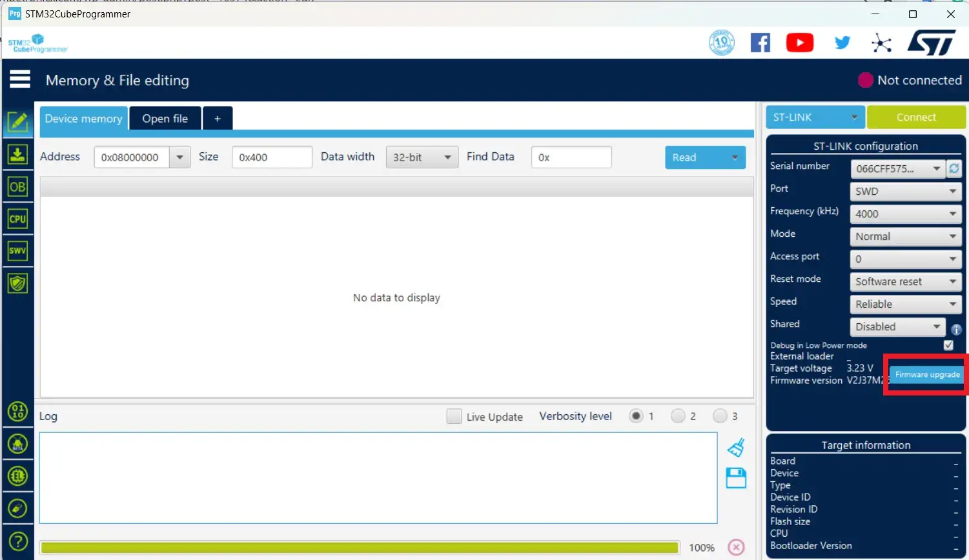Open the Facebook link icon

coord(760,43)
